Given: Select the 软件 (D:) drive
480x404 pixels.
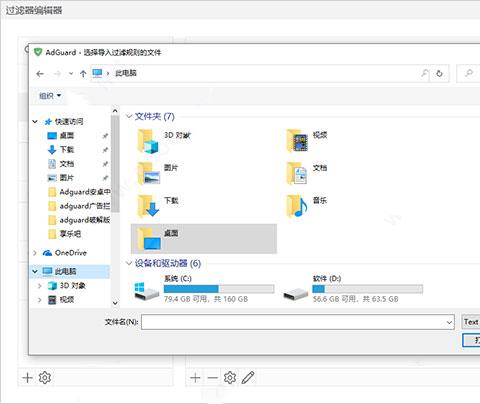Looking at the screenshot, I should 353,289.
